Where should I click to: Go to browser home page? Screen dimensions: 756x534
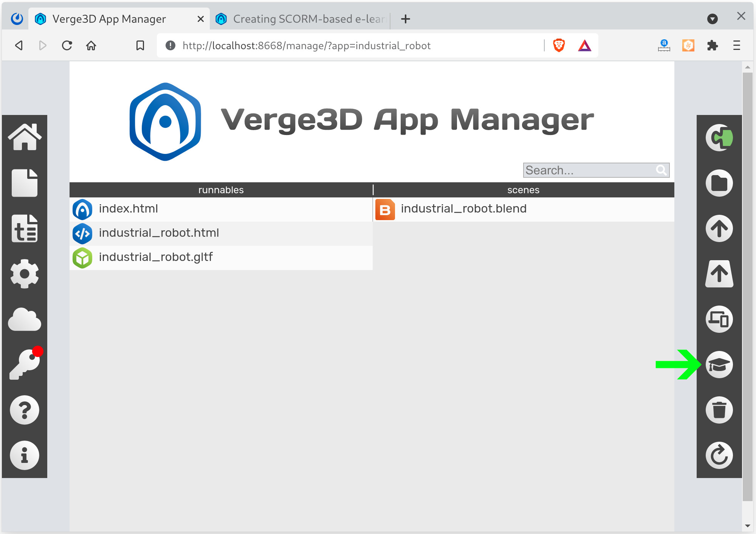point(91,46)
